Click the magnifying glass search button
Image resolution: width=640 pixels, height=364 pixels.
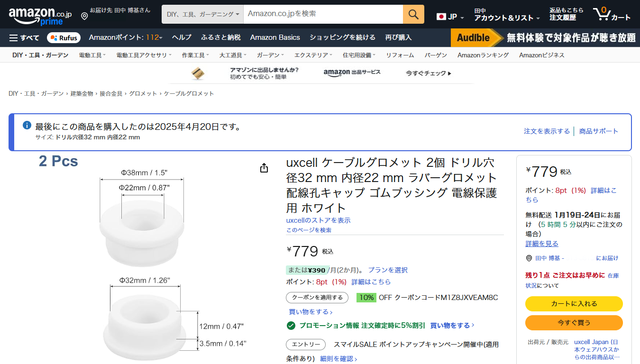pos(413,14)
